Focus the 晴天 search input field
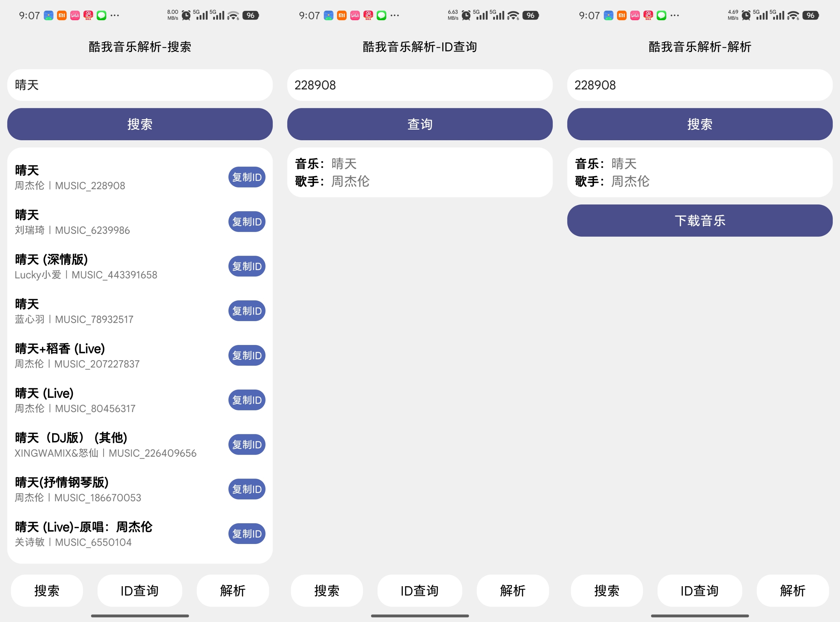This screenshot has width=840, height=622. click(x=140, y=85)
